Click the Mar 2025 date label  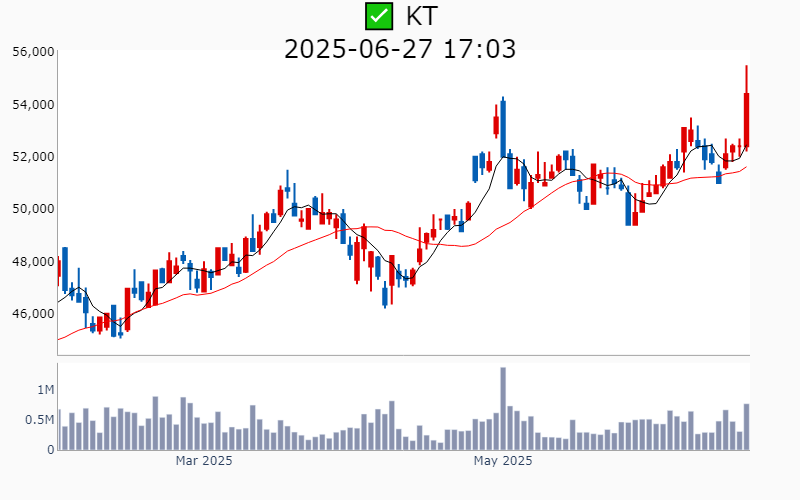click(204, 461)
